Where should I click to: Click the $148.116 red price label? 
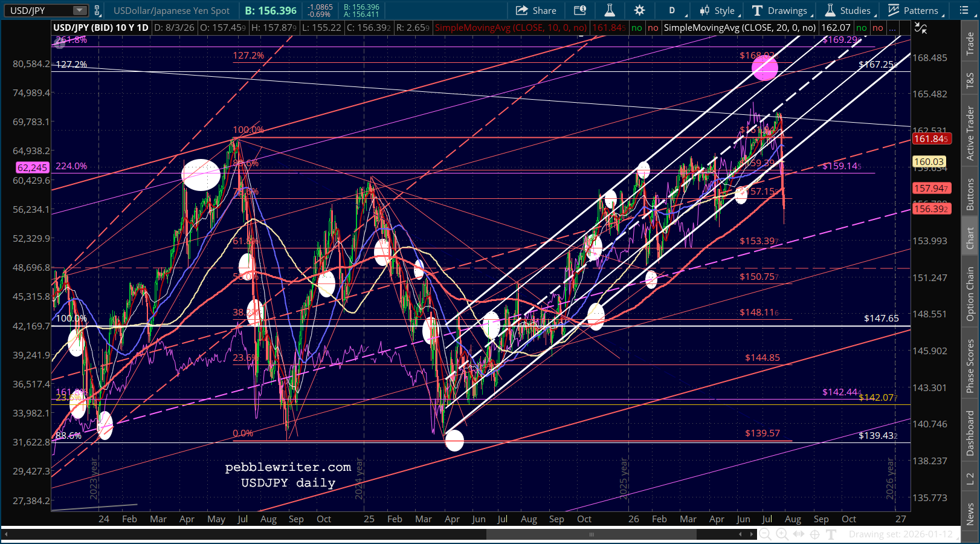[x=759, y=312]
